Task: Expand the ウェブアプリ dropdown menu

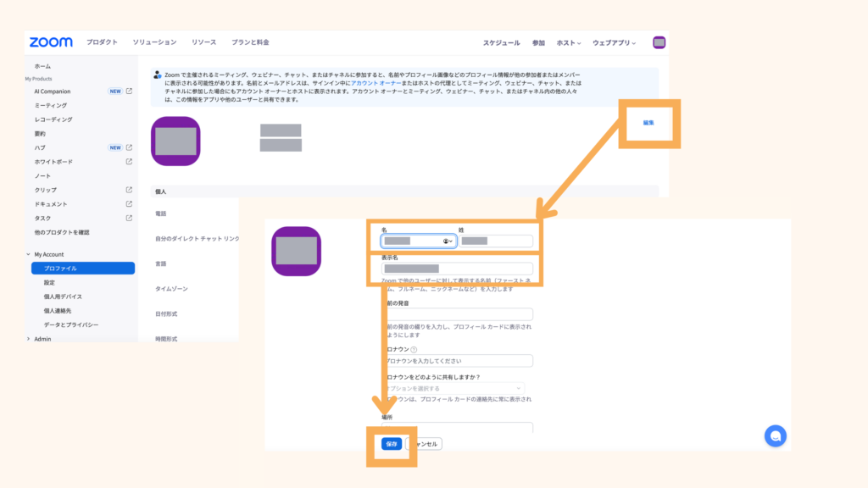Action: (614, 42)
